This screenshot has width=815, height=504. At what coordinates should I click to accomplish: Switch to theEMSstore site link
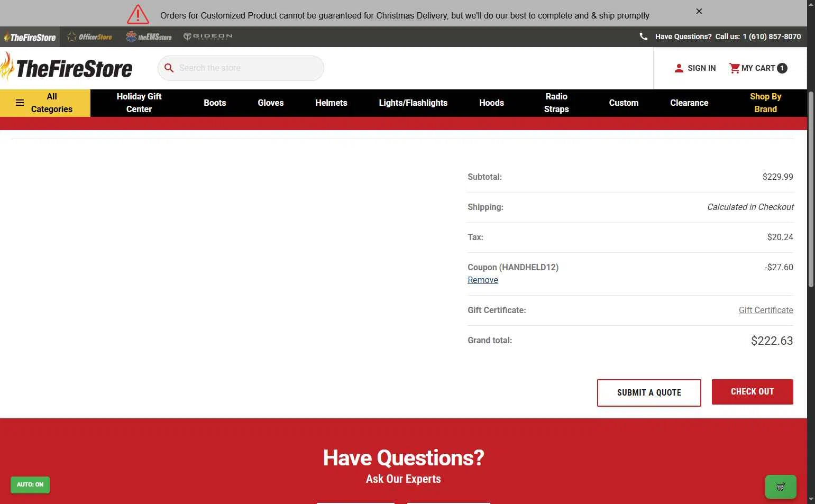click(x=149, y=37)
